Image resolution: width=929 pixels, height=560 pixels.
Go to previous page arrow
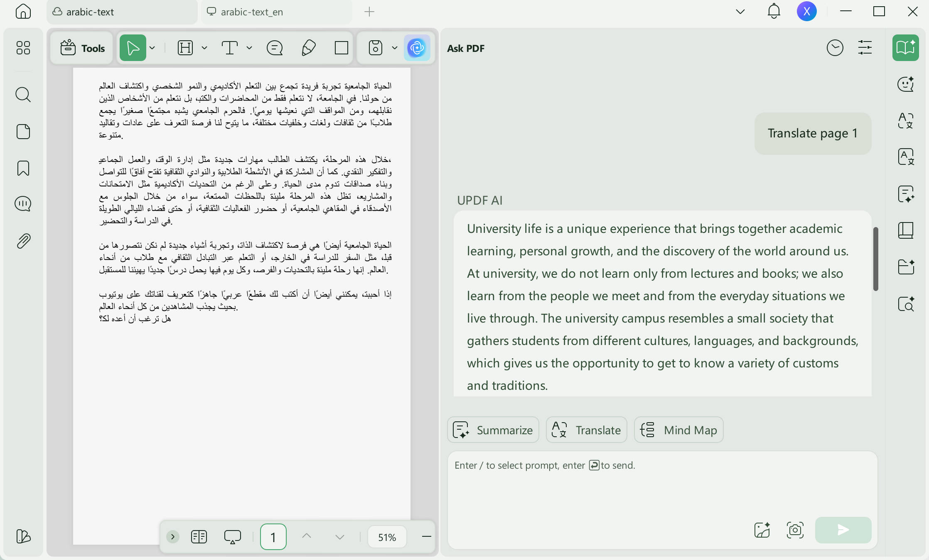[307, 536]
